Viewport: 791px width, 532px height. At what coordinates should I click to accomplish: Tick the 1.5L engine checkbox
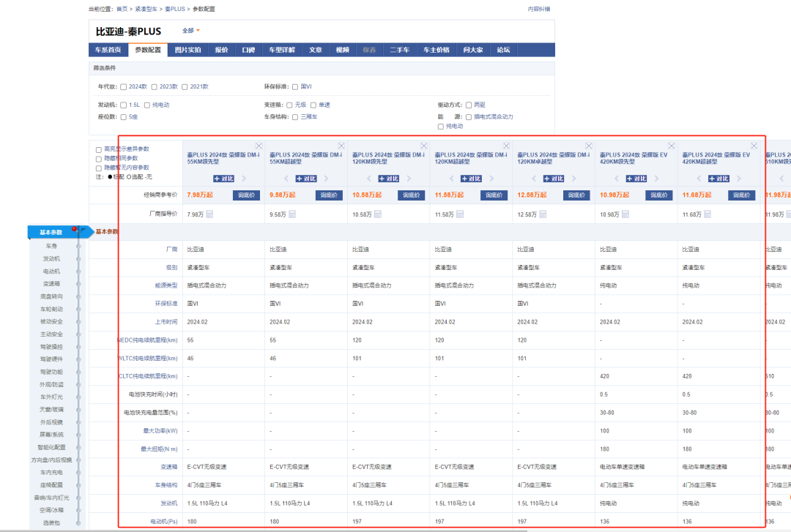point(123,105)
